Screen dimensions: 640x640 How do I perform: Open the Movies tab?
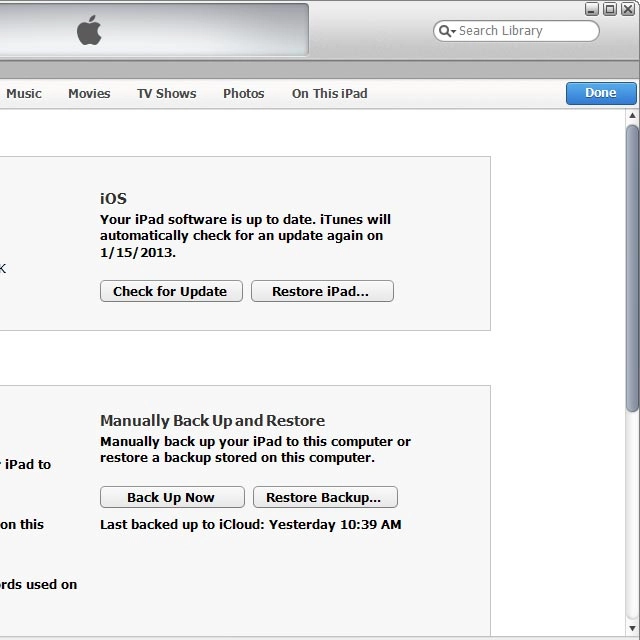[x=89, y=93]
